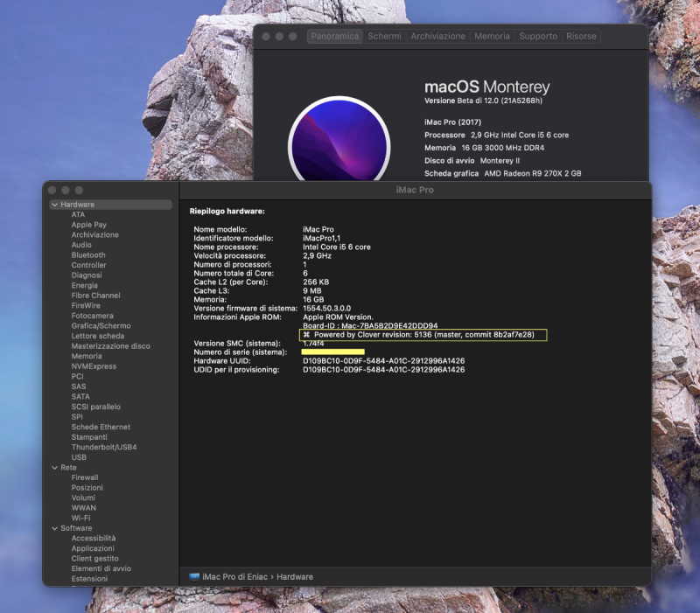Select Grafica/Schermo in the sidebar
This screenshot has height=613, width=700.
(x=101, y=325)
